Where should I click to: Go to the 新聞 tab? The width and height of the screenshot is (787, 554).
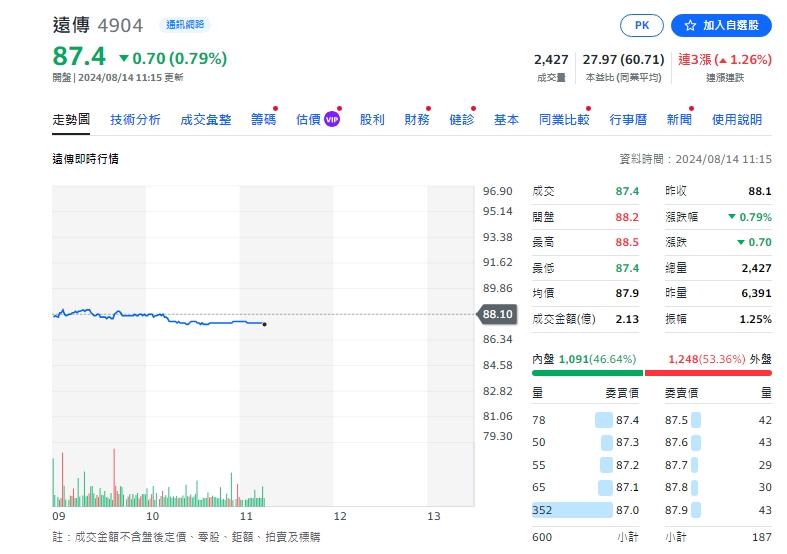tap(679, 119)
